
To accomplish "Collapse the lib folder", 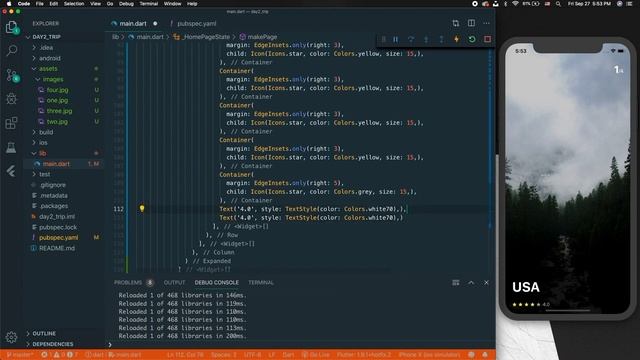I will [34, 153].
